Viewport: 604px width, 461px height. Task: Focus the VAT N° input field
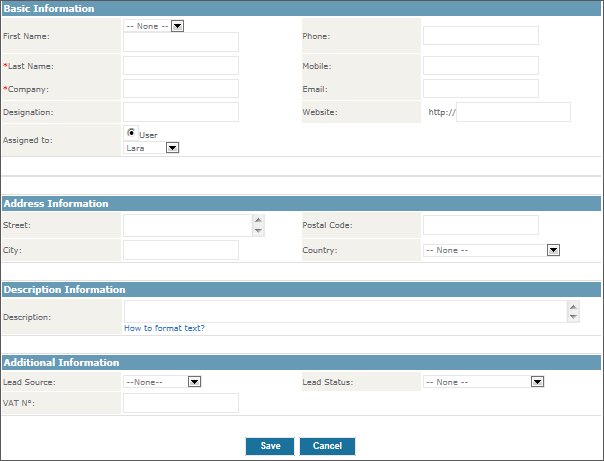pyautogui.click(x=181, y=403)
